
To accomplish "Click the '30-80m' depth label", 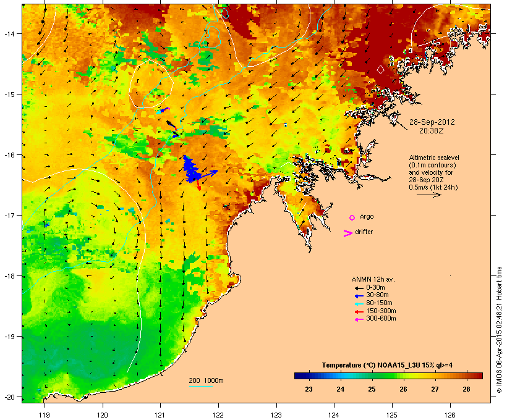I will coord(377,295).
